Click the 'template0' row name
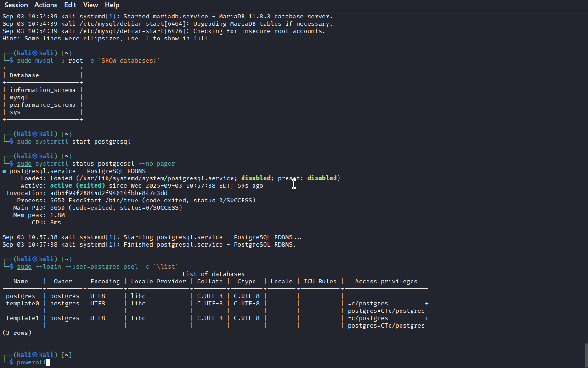Viewport: 588px width, 368px height. coord(23,304)
